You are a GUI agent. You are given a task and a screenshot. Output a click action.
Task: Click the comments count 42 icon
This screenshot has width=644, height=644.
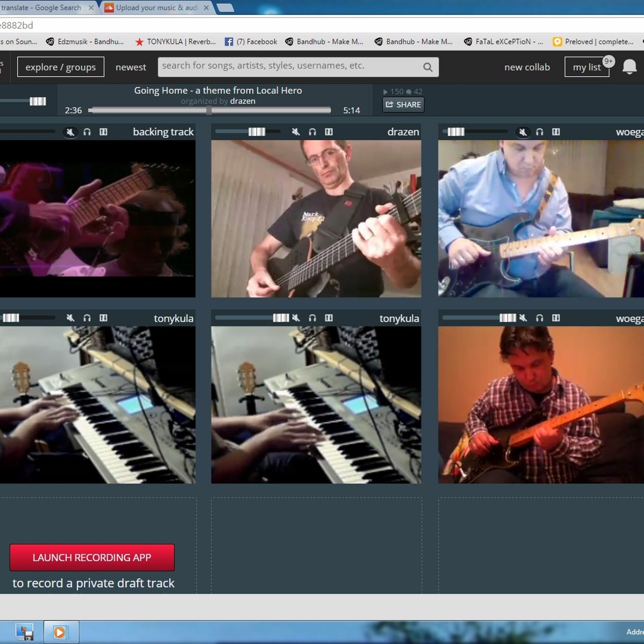tap(409, 92)
